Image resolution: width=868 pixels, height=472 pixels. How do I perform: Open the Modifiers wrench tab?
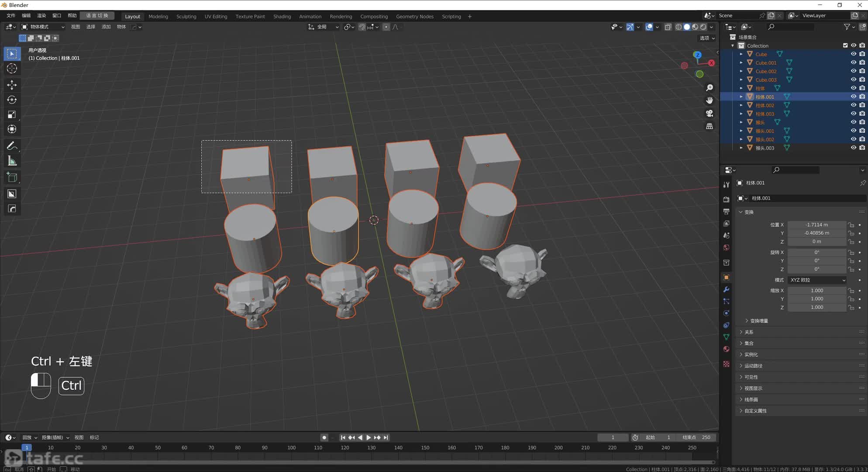click(x=726, y=289)
